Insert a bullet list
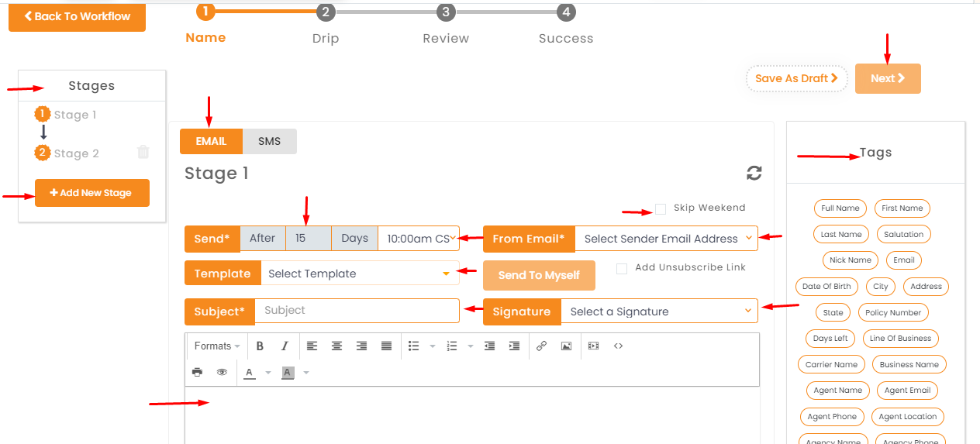 (x=414, y=346)
